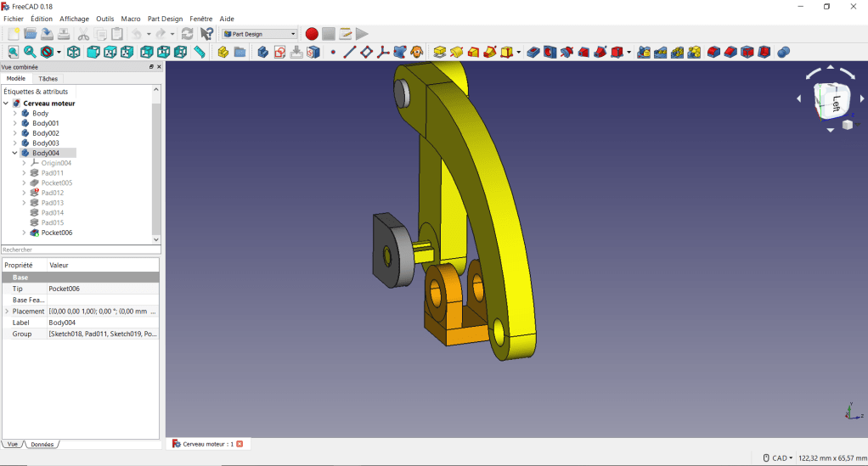Screen dimensions: 868x466
Task: Click the refresh recompute icon
Action: tap(187, 34)
